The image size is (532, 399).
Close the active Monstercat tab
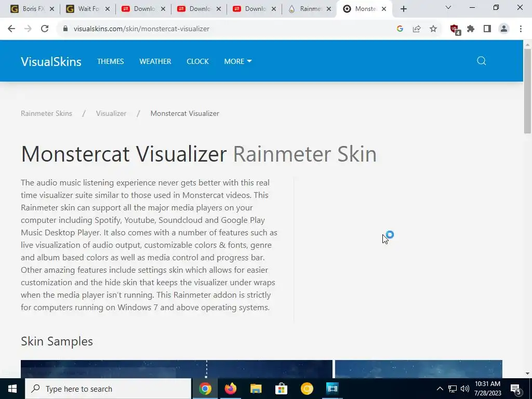(384, 9)
